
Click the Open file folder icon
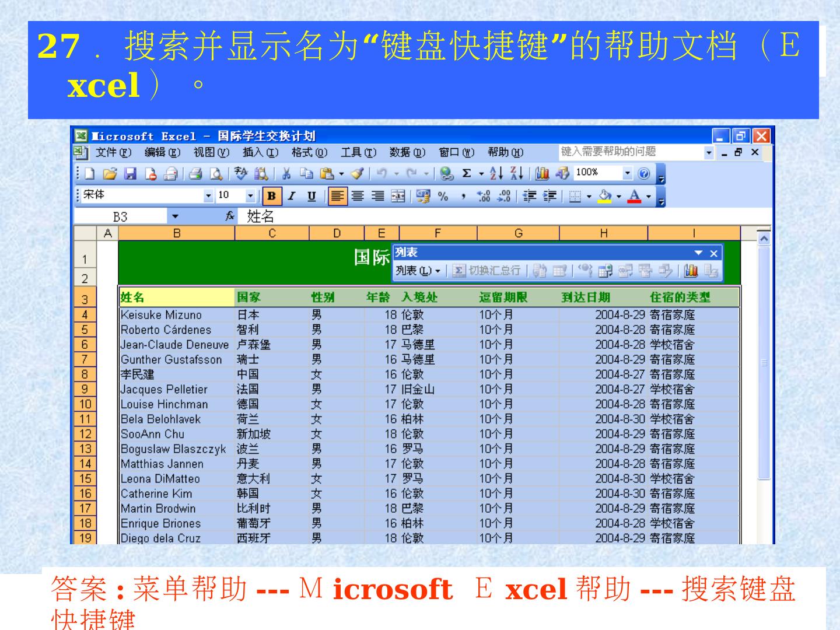[109, 173]
